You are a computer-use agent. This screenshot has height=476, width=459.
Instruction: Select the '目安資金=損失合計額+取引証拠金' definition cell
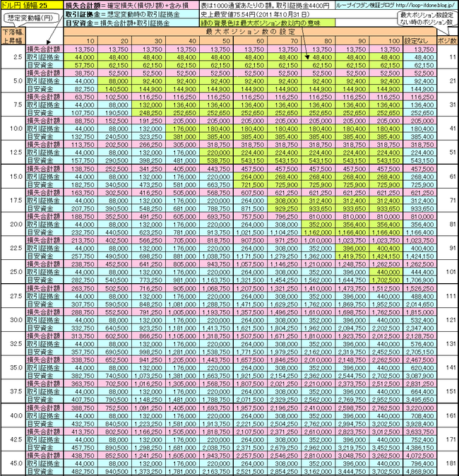tap(132, 23)
